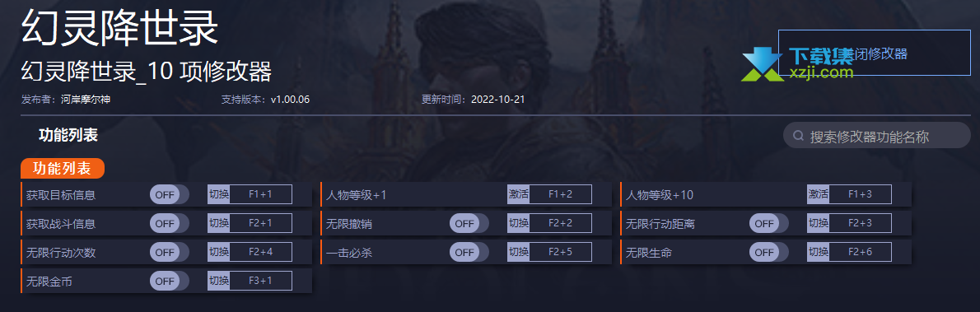Click the F2+6 hotkey field

pos(860,252)
